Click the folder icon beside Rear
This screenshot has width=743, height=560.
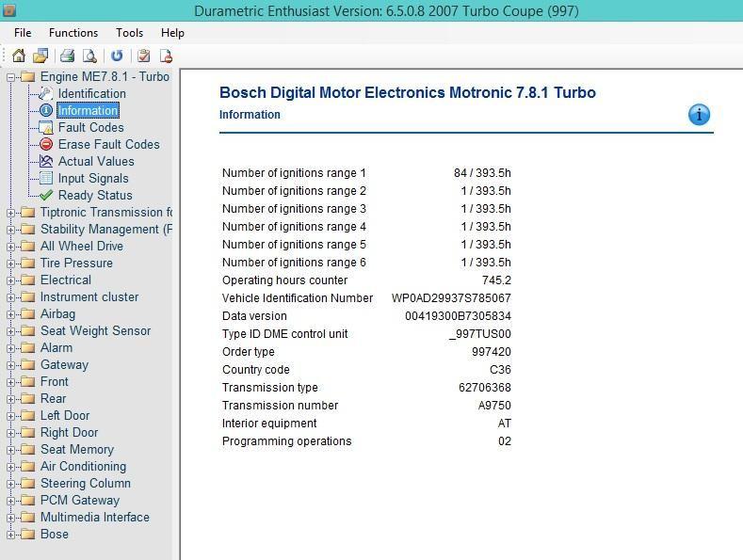(x=28, y=399)
